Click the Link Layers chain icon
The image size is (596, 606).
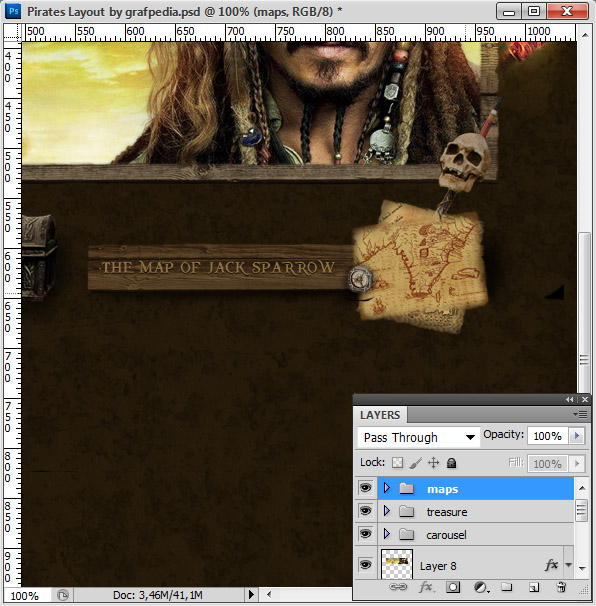click(x=398, y=587)
